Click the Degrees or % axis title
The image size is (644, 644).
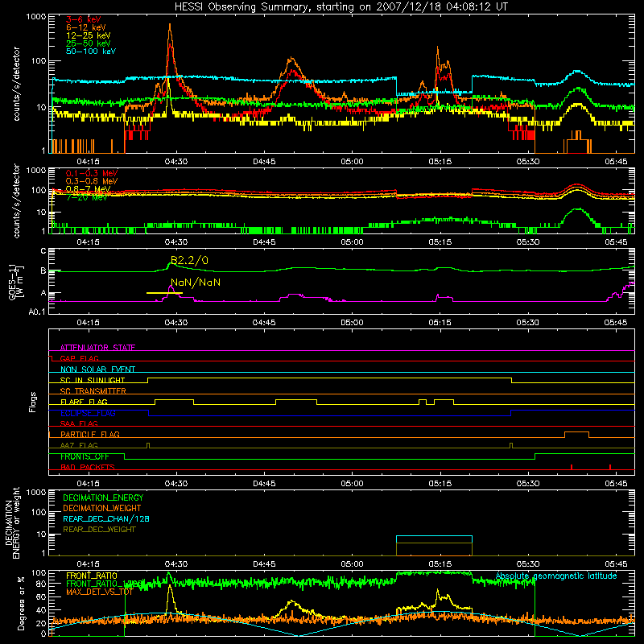[22, 603]
